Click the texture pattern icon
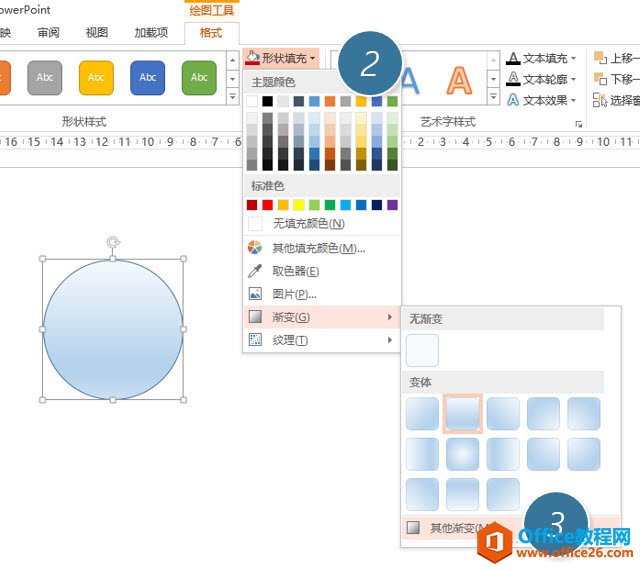This screenshot has height=570, width=640. coord(255,339)
